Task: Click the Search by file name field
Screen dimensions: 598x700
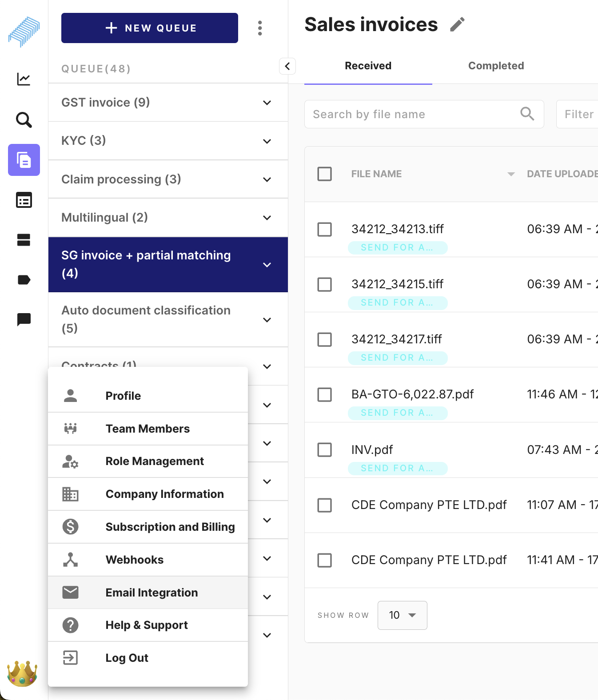Action: pos(424,114)
